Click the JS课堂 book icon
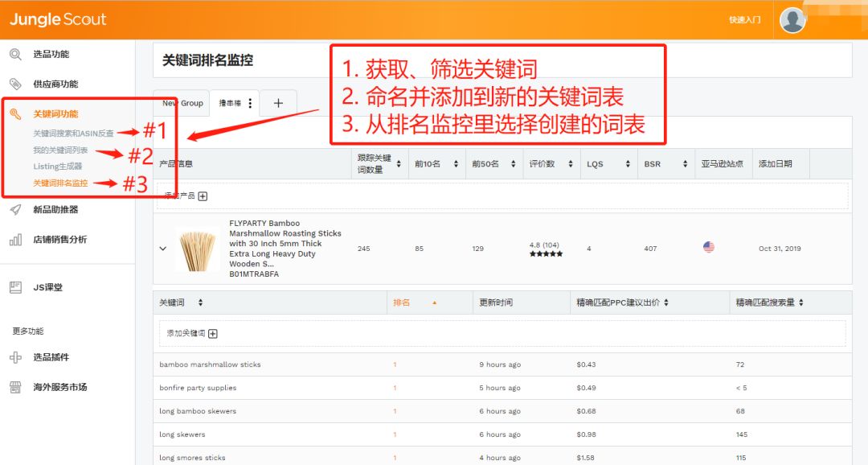This screenshot has width=868, height=465. tap(15, 287)
